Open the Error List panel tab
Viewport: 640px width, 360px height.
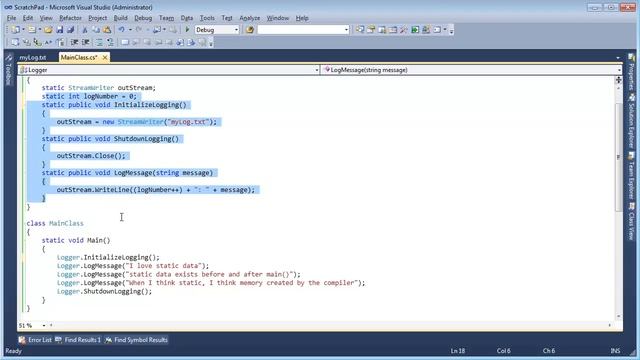pyautogui.click(x=36, y=340)
